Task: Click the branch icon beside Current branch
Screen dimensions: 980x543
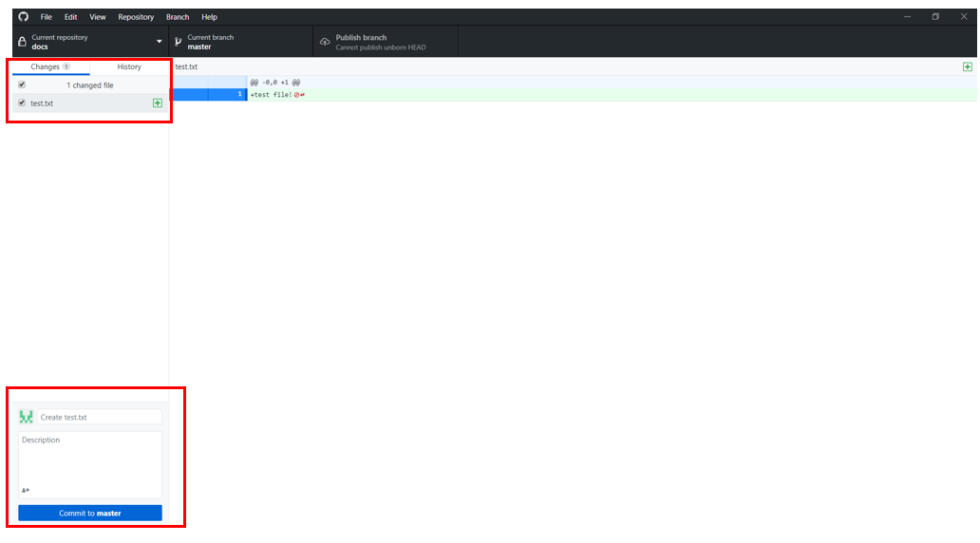Action: (x=179, y=42)
